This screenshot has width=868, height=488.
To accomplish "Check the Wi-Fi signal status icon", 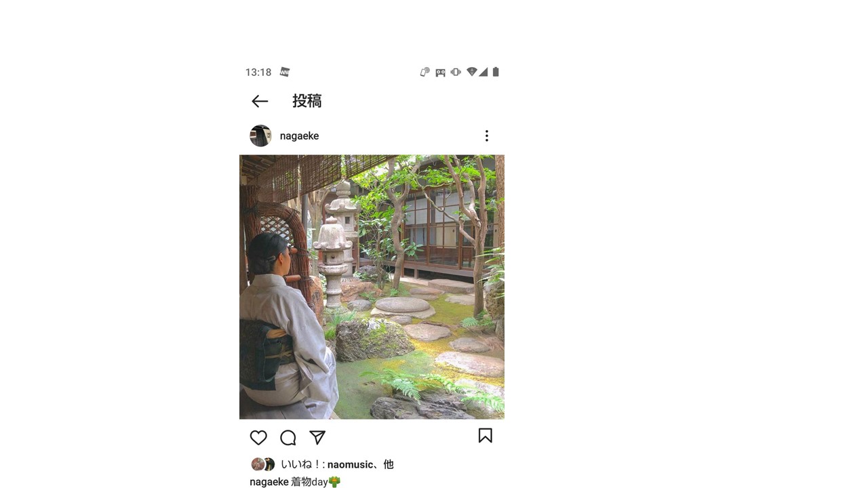I will pos(472,72).
